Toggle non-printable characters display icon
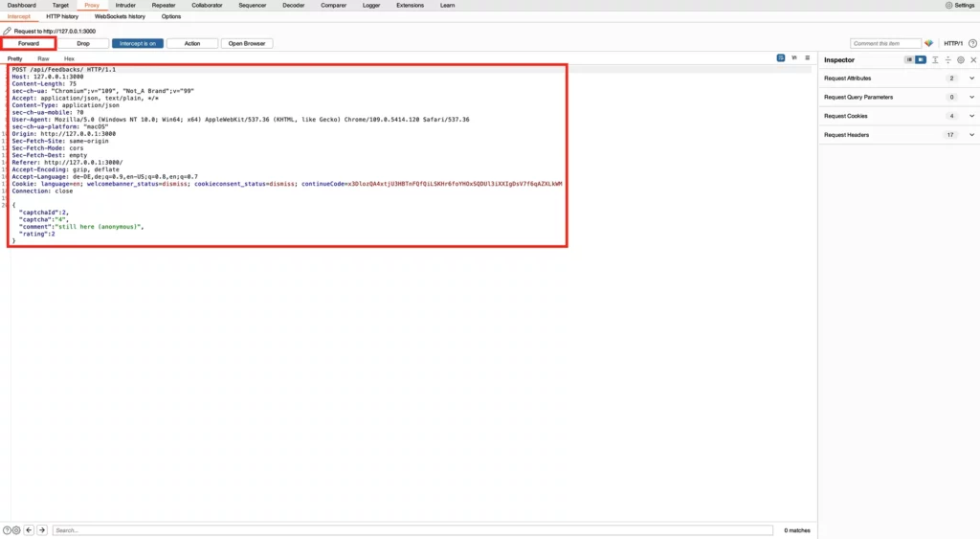The width and height of the screenshot is (980, 539). (793, 58)
